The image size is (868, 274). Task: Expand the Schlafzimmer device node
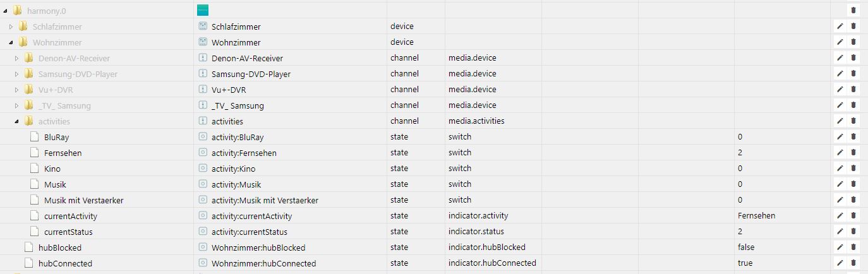11,27
